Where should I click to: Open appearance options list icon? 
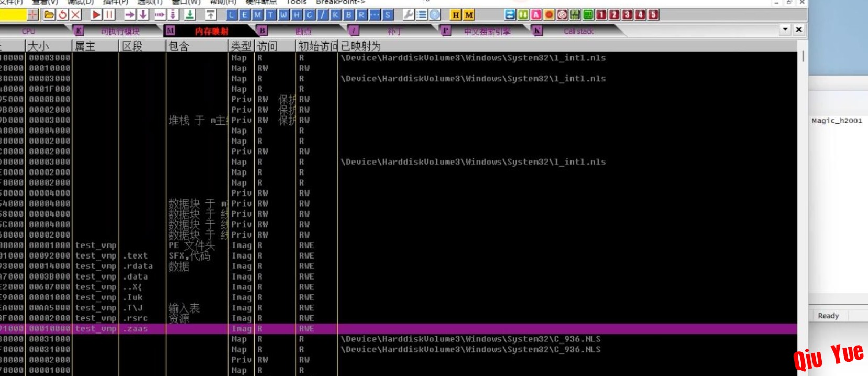[x=421, y=15]
